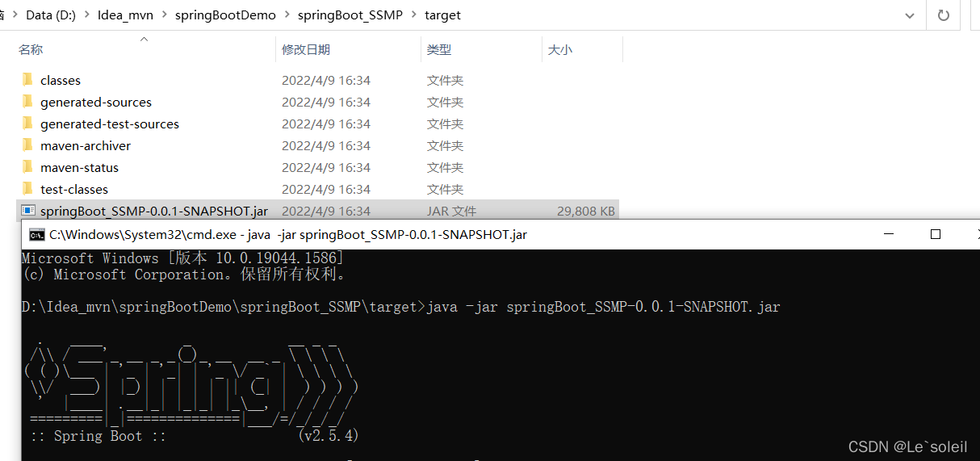This screenshot has height=461, width=980.
Task: Click the maven-status folder icon
Action: 27,167
